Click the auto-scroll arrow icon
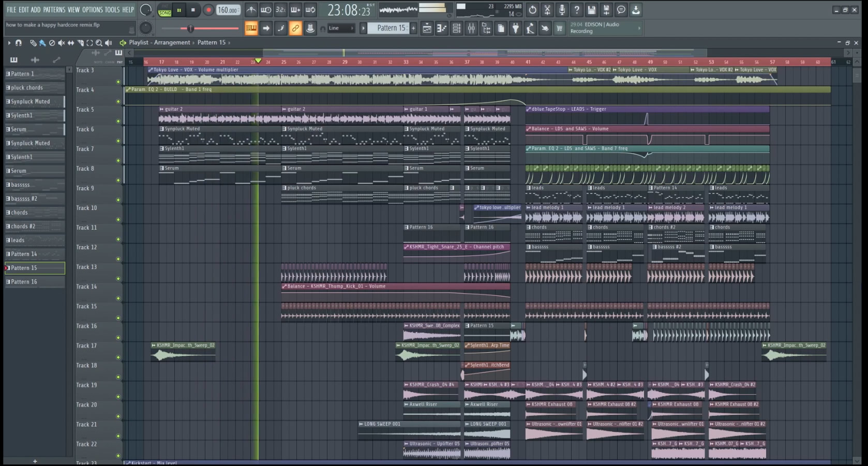The height and width of the screenshot is (466, 868). coord(266,28)
